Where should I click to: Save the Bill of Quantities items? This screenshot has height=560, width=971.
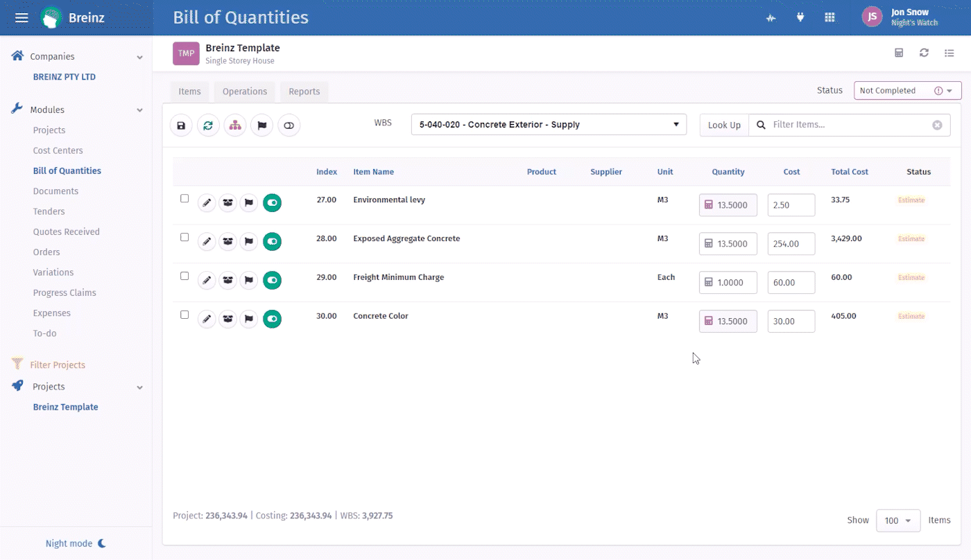click(181, 125)
